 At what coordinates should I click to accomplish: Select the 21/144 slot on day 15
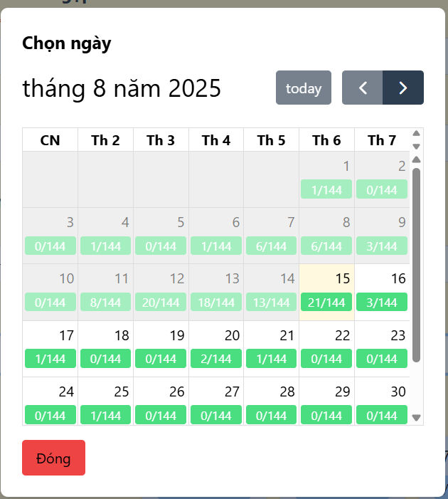326,302
